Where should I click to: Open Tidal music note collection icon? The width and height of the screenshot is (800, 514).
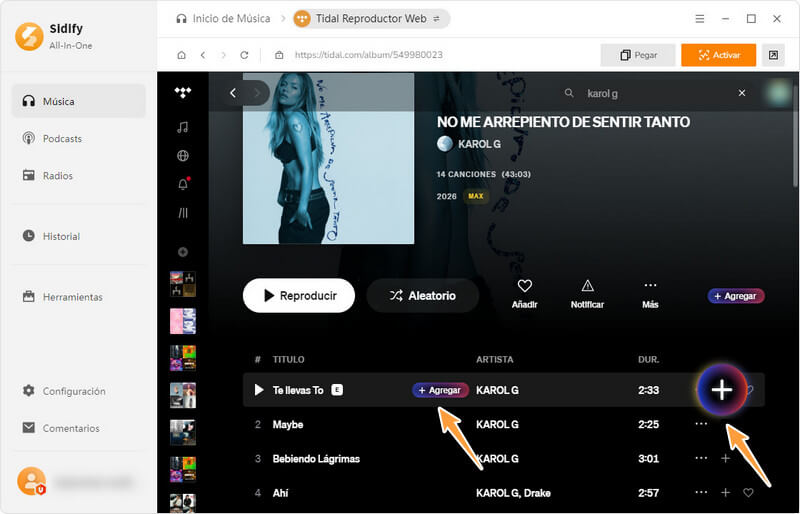point(183,127)
